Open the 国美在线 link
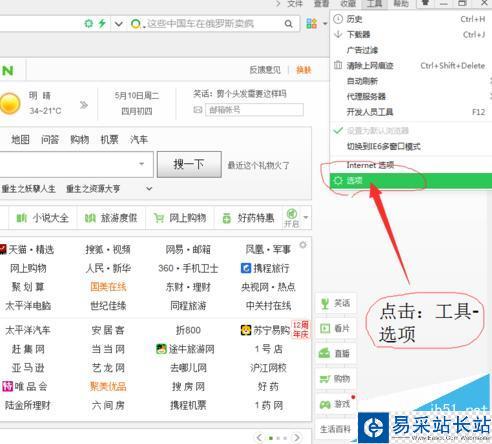Image resolution: width=492 pixels, height=444 pixels. [x=108, y=287]
